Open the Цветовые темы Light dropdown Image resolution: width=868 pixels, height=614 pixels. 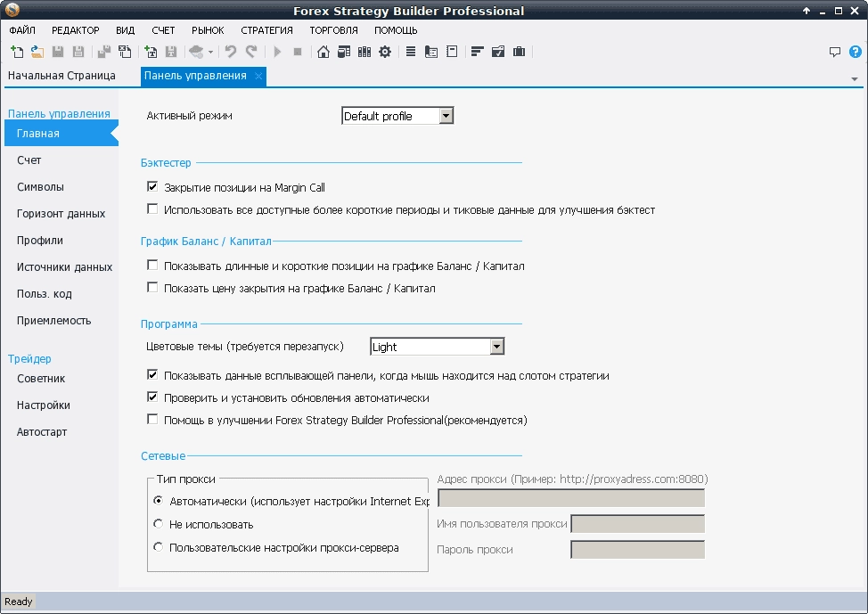click(x=437, y=347)
